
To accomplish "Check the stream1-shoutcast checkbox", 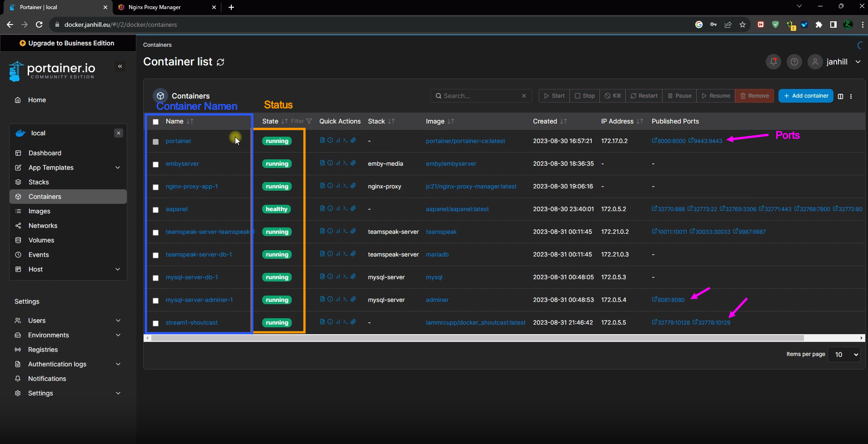I will 155,323.
